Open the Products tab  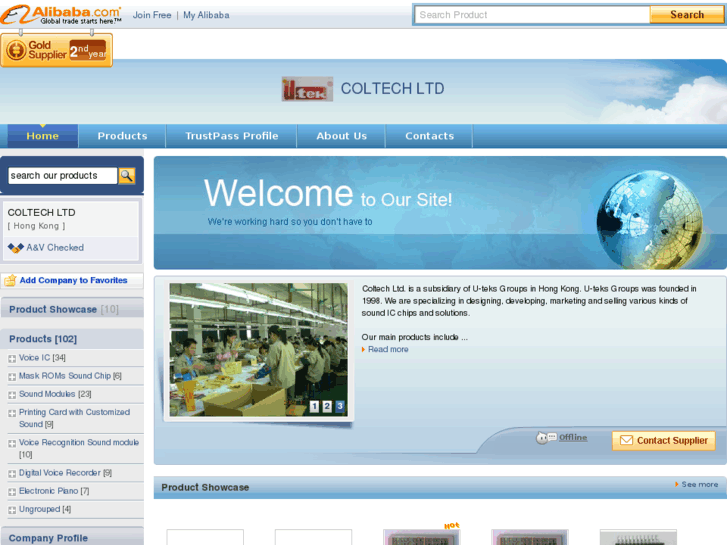[122, 136]
